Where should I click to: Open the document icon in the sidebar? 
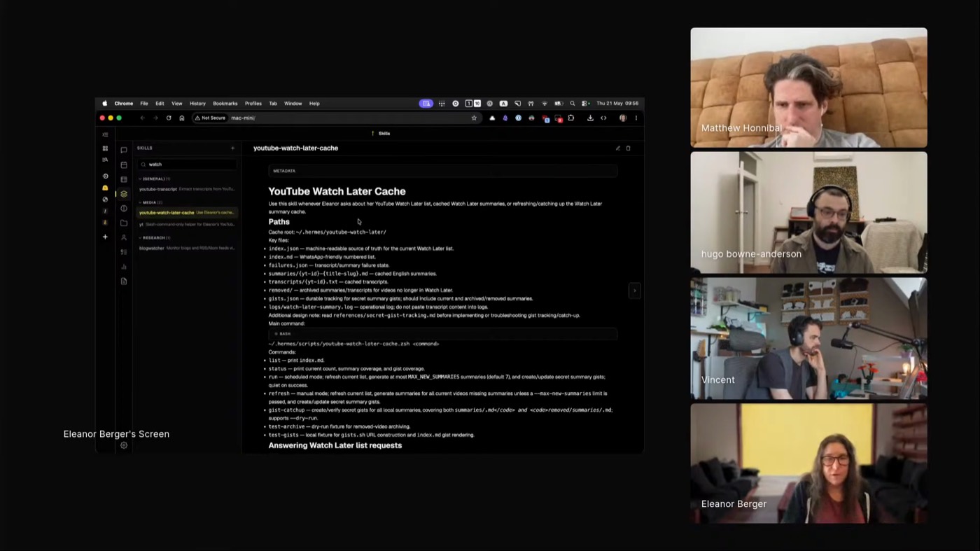tap(124, 281)
